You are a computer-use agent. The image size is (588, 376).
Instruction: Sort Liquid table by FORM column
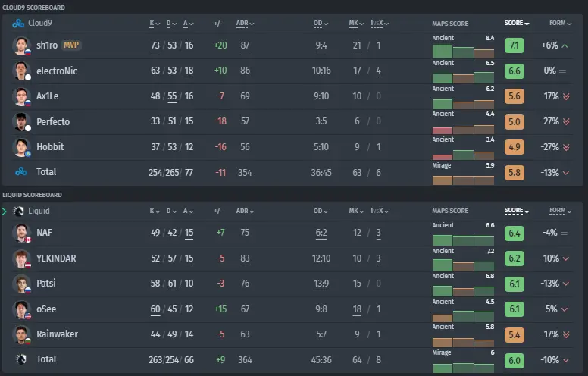[x=560, y=211]
